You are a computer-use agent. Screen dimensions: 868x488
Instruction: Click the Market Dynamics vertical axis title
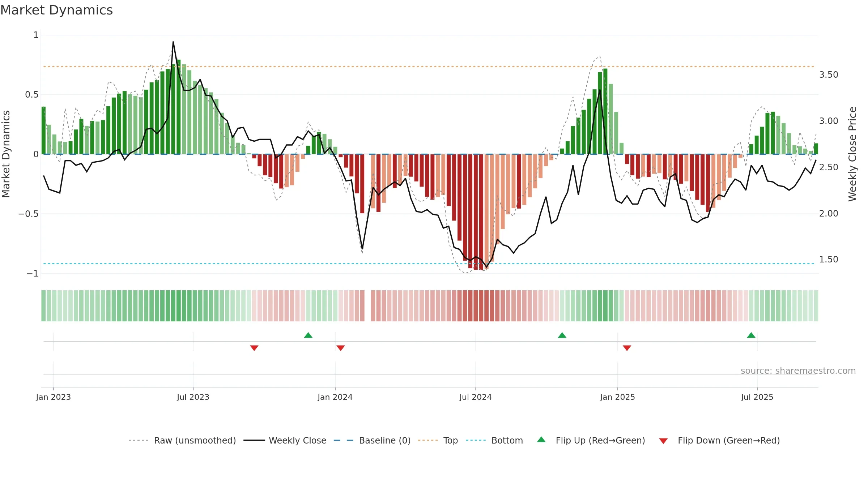(x=6, y=154)
